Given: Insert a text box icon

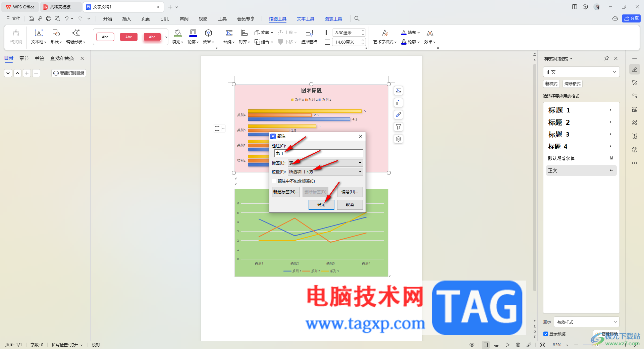Looking at the screenshot, I should (x=39, y=33).
